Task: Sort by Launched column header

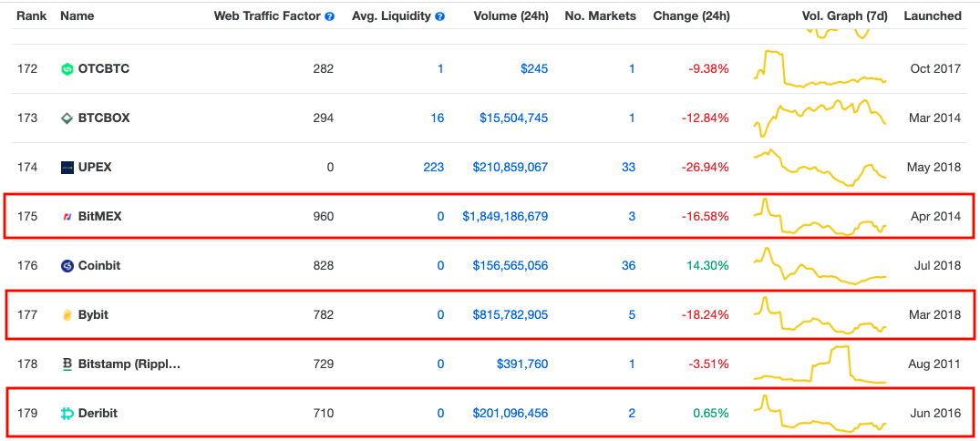Action: click(933, 16)
